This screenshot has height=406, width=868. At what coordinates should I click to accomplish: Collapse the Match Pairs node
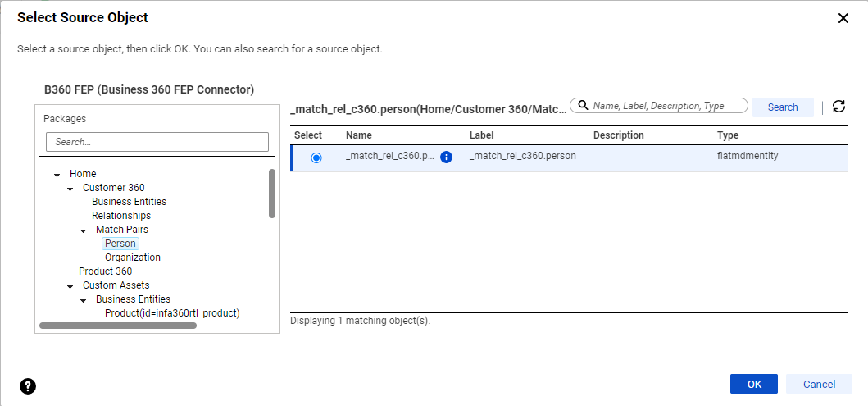pos(83,230)
